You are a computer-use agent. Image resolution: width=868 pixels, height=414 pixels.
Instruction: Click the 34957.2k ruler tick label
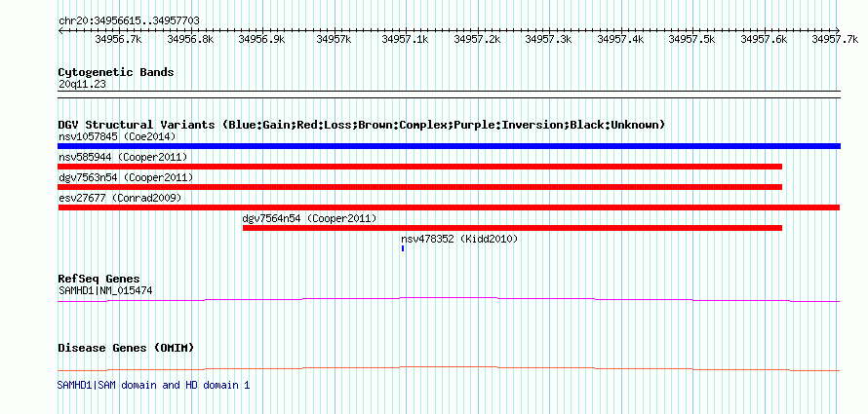(x=477, y=39)
